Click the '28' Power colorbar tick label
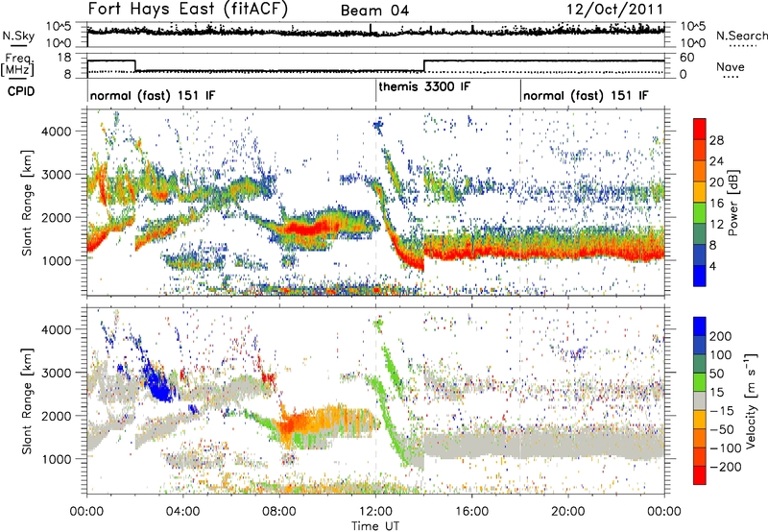768x532 pixels. click(716, 140)
